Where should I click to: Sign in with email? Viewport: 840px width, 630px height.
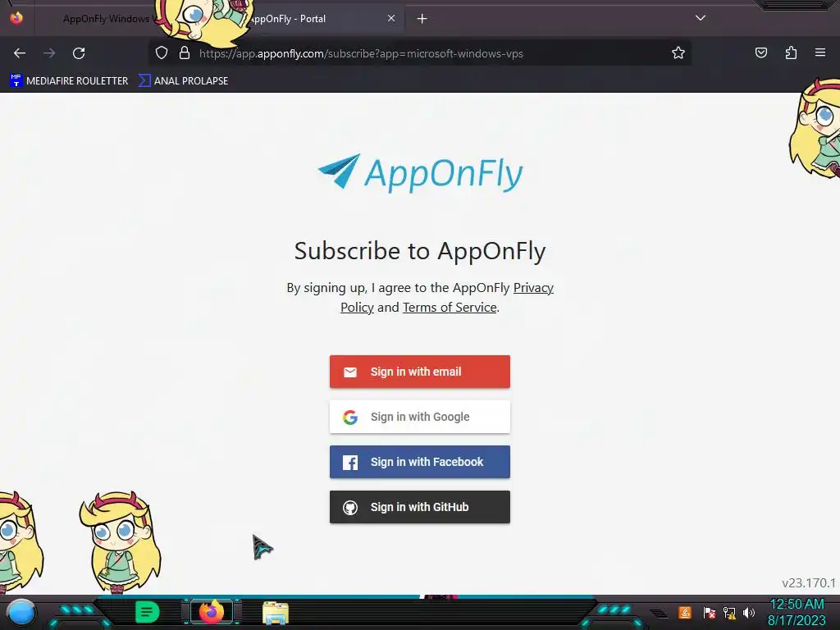(420, 372)
